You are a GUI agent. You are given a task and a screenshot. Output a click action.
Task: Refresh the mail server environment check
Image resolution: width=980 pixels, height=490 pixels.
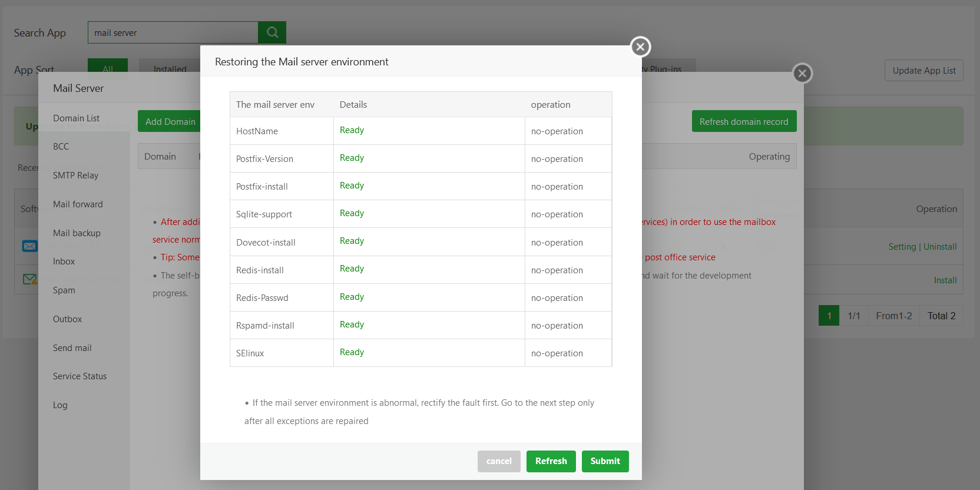coord(551,461)
